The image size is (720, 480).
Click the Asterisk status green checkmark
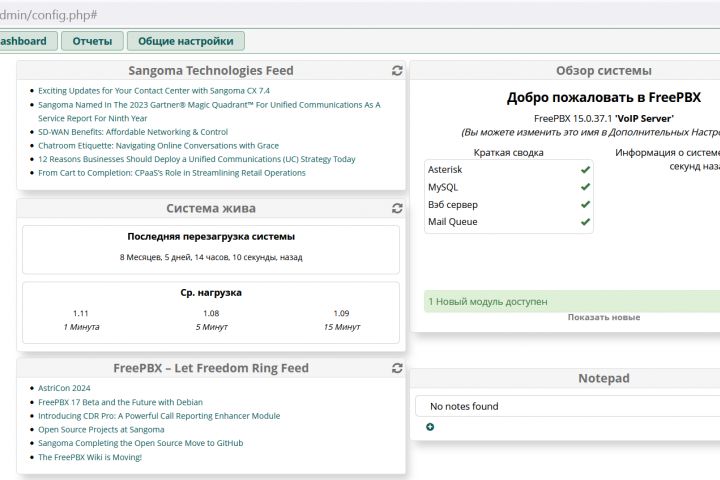[585, 170]
